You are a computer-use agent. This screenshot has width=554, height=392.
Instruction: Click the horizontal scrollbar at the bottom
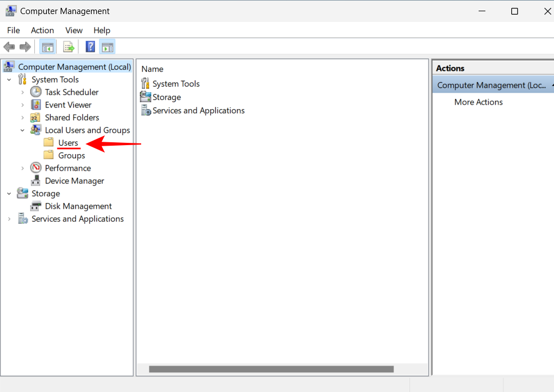coord(272,370)
